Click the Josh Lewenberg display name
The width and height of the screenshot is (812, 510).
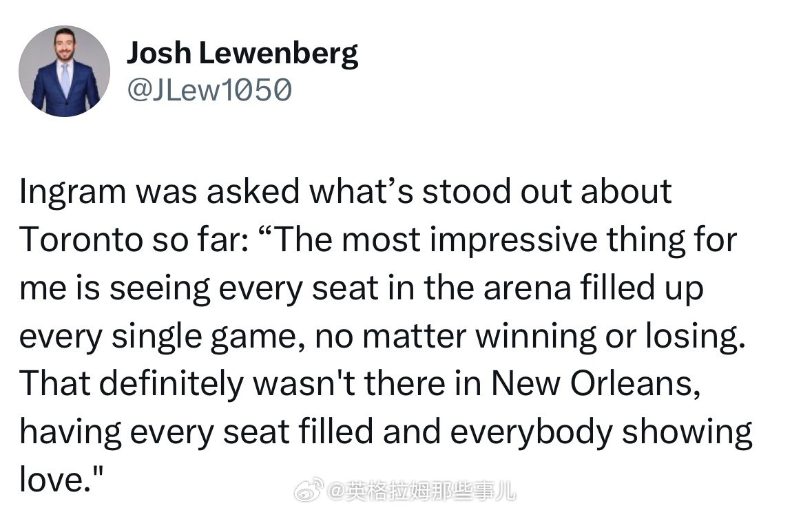[x=242, y=54]
